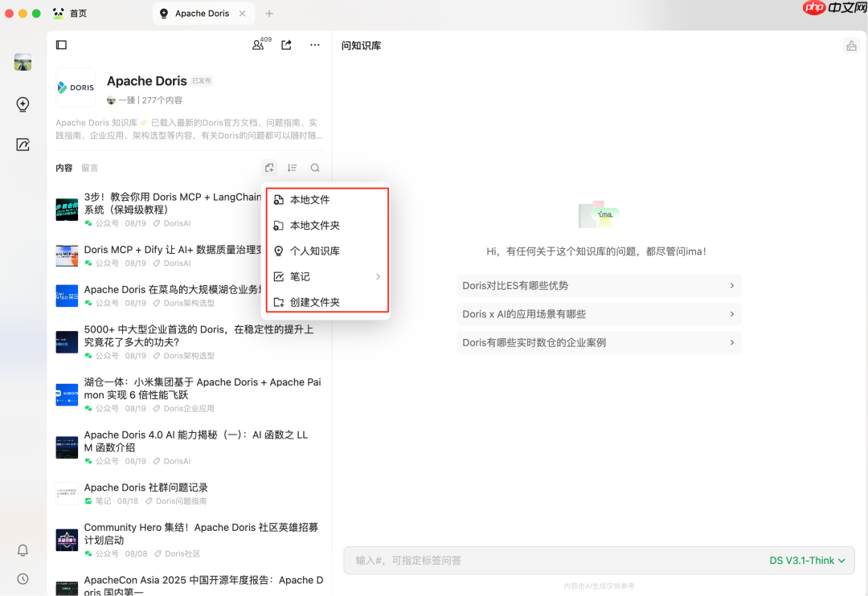Click the discover icon in left sidebar
868x596 pixels.
(x=23, y=104)
